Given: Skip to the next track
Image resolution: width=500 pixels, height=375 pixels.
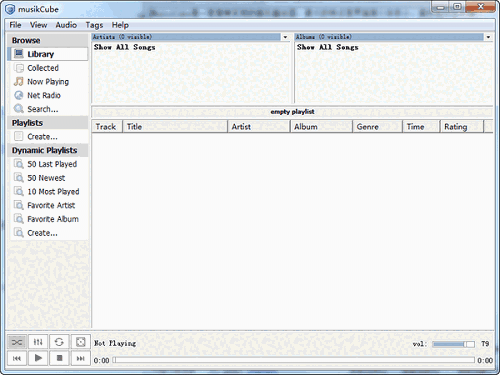Looking at the screenshot, I should [x=80, y=358].
